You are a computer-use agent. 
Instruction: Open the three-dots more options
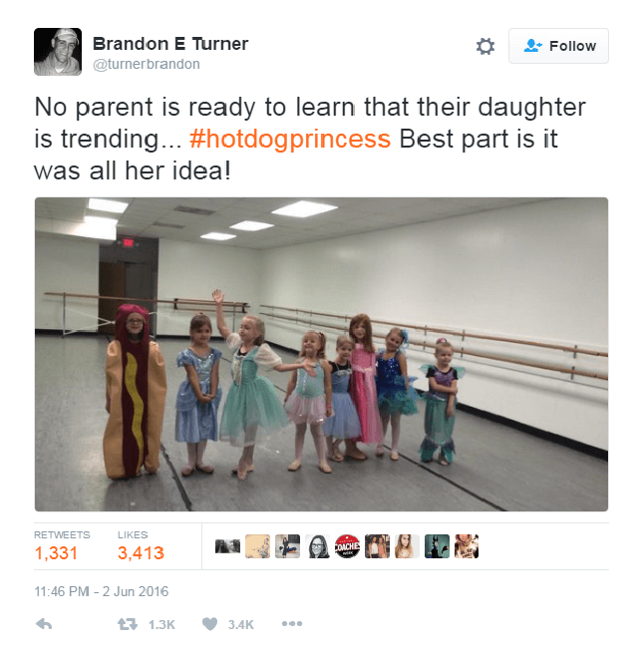[292, 623]
